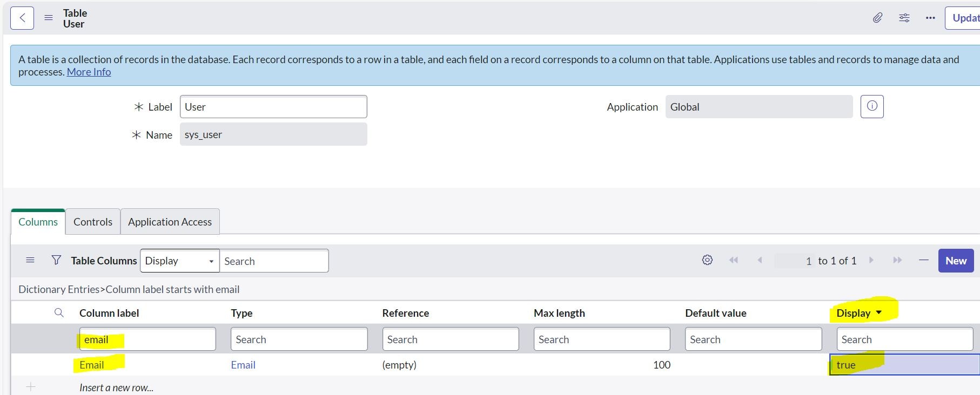Switch to the Controls tab
Image resolution: width=980 pixels, height=395 pixels.
click(x=93, y=222)
